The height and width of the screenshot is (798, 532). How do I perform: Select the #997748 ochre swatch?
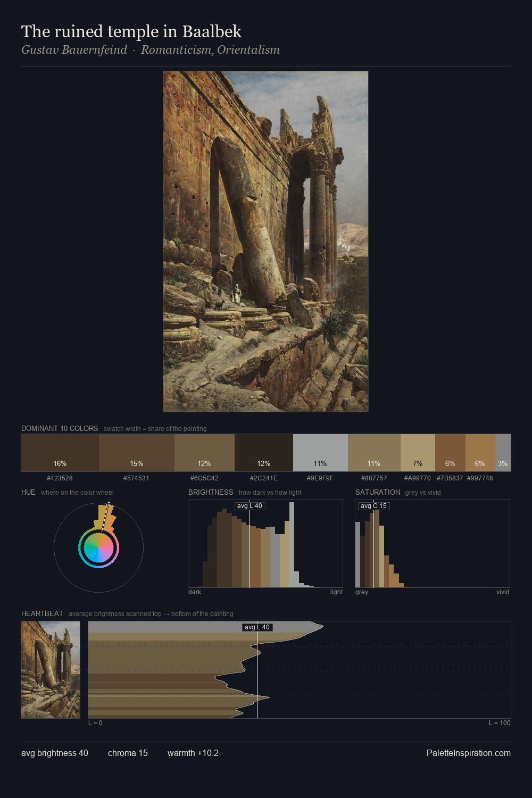pos(480,453)
